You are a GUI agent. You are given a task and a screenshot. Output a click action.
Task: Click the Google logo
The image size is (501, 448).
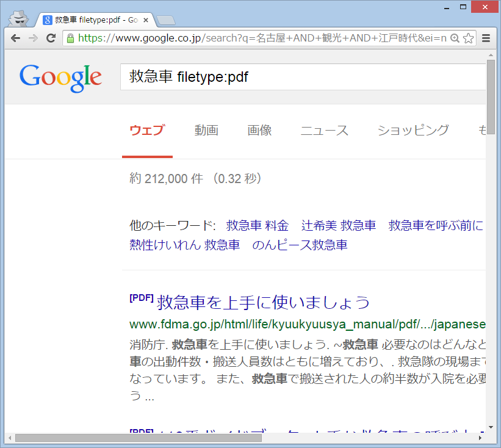pos(60,78)
